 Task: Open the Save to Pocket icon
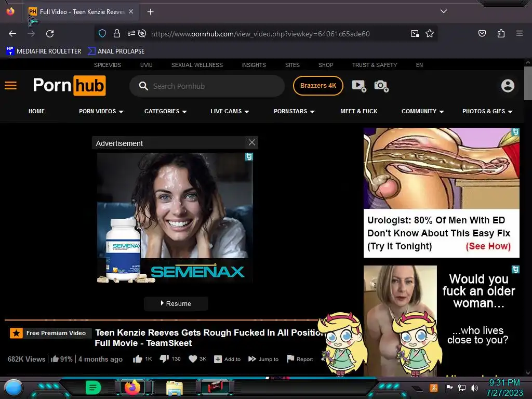482,34
